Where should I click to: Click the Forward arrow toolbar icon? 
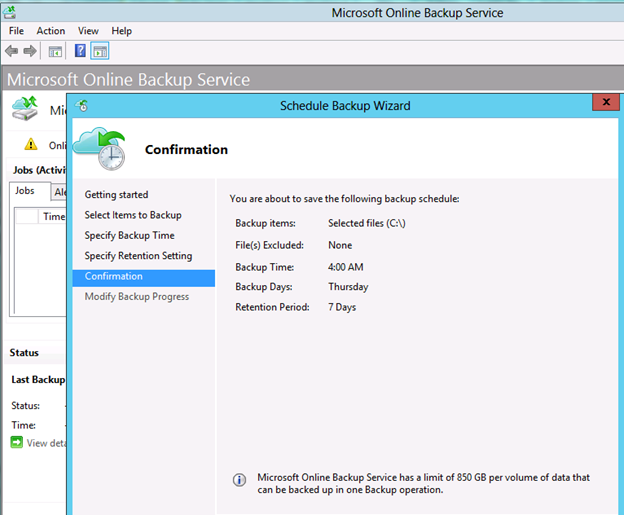coord(30,51)
